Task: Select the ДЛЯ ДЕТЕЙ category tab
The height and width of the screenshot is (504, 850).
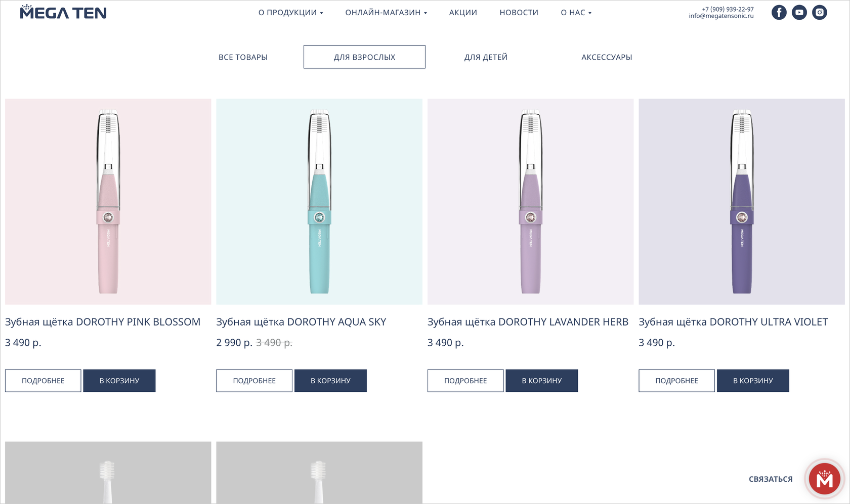Action: coord(486,57)
